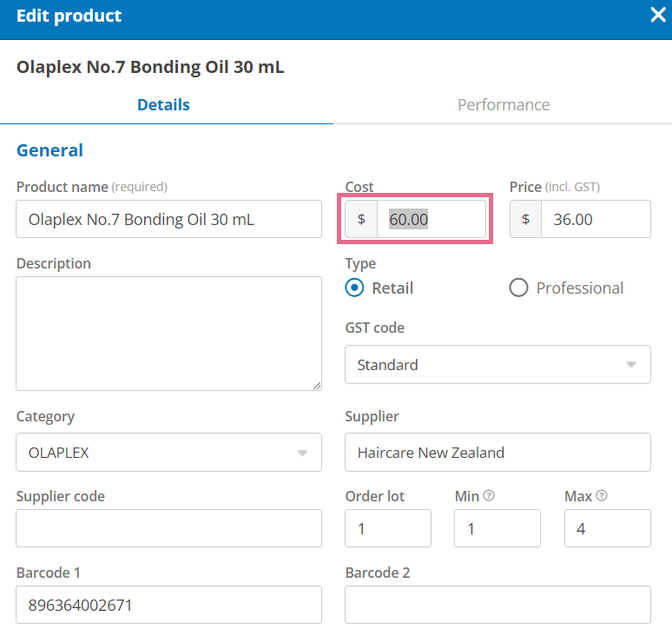Click the empty Supplier code field
Image resolution: width=672 pixels, height=636 pixels.
click(x=168, y=528)
